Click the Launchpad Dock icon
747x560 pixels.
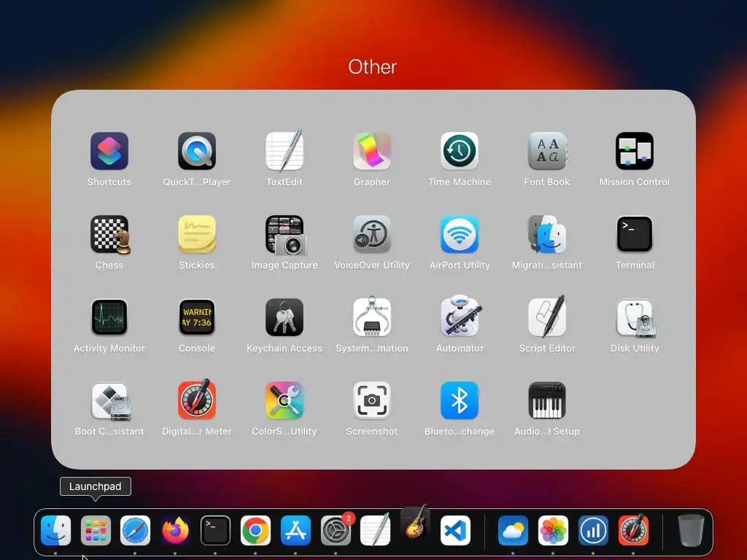pos(96,531)
